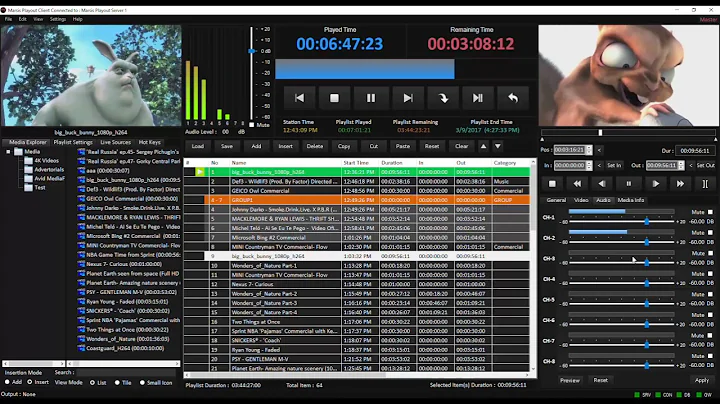
Task: Step back one frame in preview
Action: click(x=602, y=184)
